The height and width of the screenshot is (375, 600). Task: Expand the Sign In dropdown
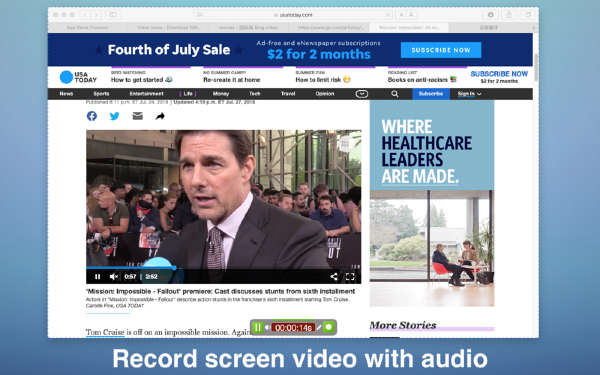click(469, 94)
